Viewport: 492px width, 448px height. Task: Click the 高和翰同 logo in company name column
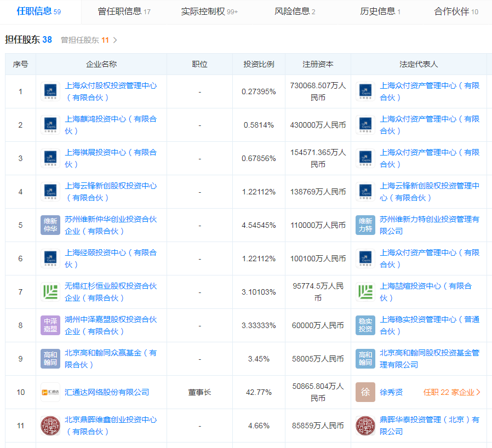pos(50,359)
